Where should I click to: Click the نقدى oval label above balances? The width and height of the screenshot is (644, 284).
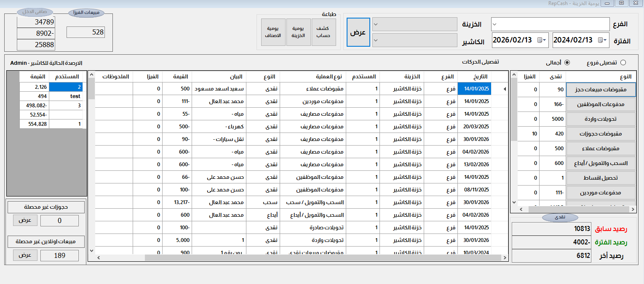[x=559, y=218]
